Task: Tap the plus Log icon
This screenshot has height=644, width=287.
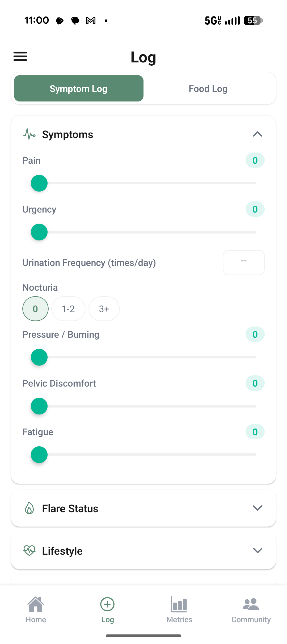Action: [x=107, y=604]
